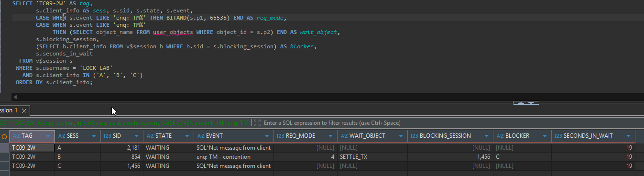Open the BLOCKING_SESSION column filter dropdown arrow

click(487, 136)
